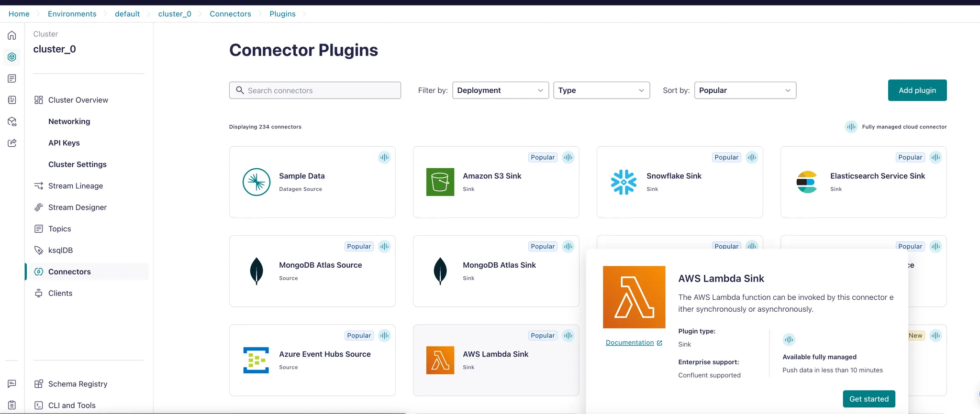Viewport: 980px width, 414px height.
Task: Click the Snowflake logo icon
Action: click(x=624, y=182)
